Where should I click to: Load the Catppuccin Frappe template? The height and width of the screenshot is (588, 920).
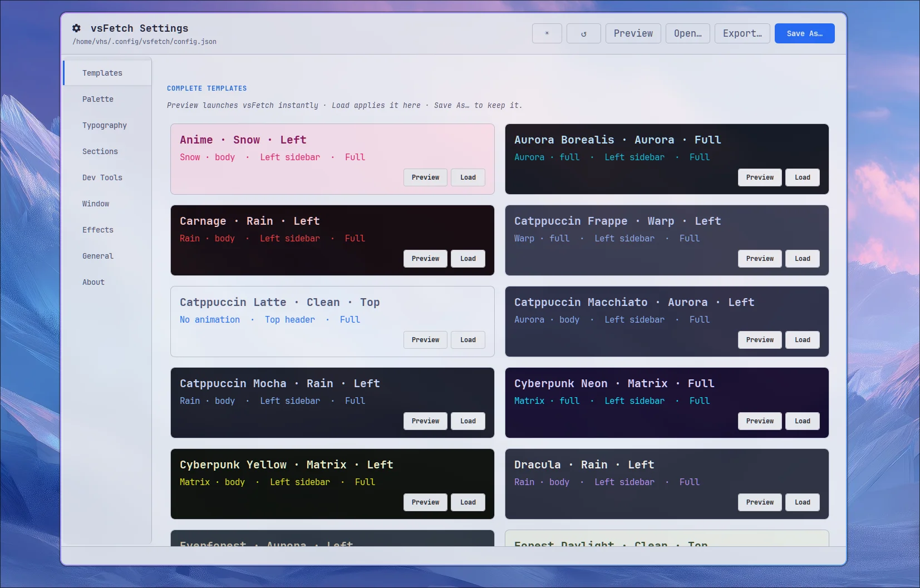803,259
